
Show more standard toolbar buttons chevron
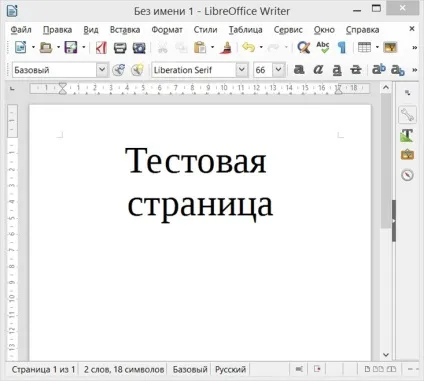tap(414, 47)
